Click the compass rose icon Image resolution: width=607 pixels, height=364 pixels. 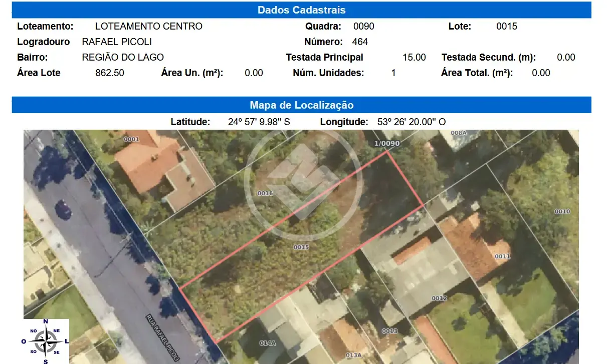coord(46,341)
